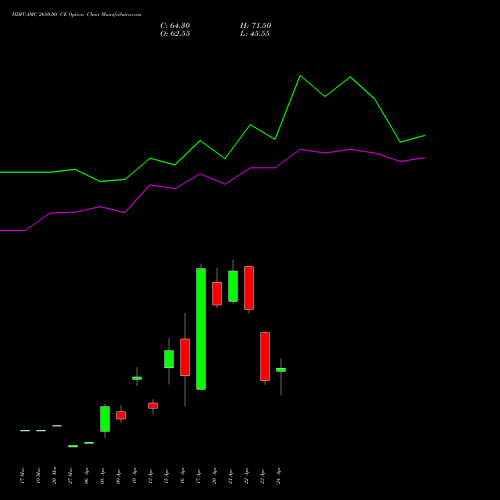Click the close value C: 64.30
The image size is (500, 500).
pos(175,26)
